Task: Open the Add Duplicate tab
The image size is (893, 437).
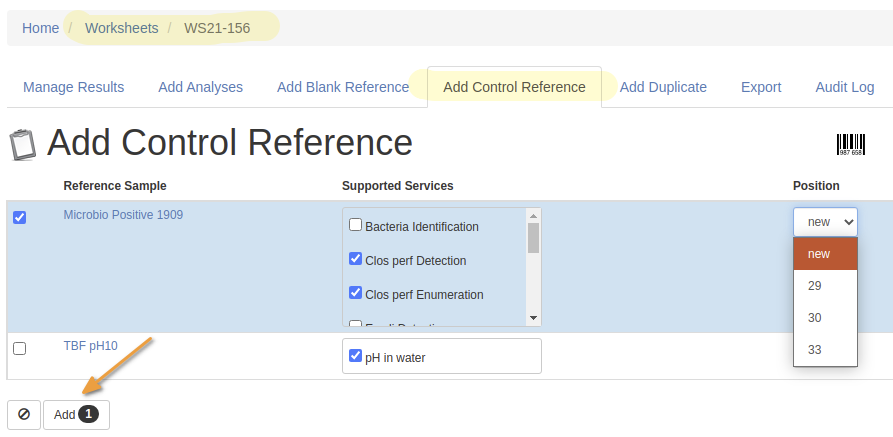Action: point(663,87)
